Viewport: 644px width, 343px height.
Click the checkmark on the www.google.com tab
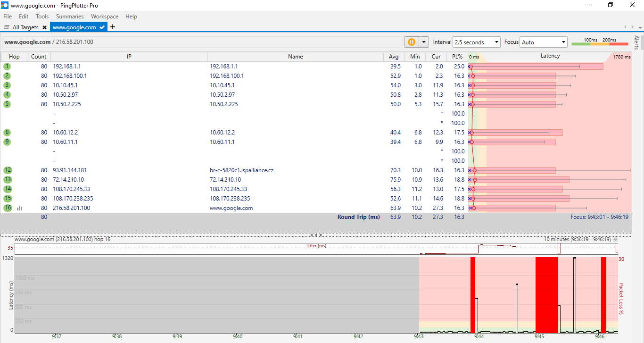pyautogui.click(x=102, y=27)
